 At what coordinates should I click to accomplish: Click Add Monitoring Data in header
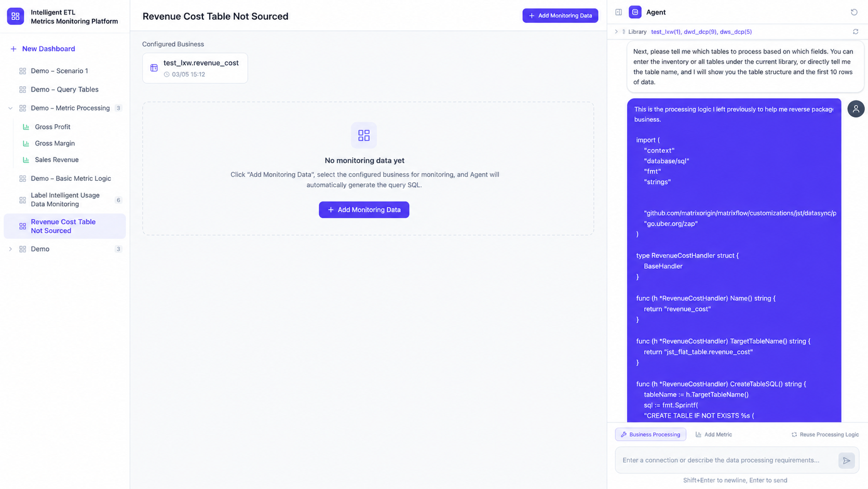pos(560,16)
